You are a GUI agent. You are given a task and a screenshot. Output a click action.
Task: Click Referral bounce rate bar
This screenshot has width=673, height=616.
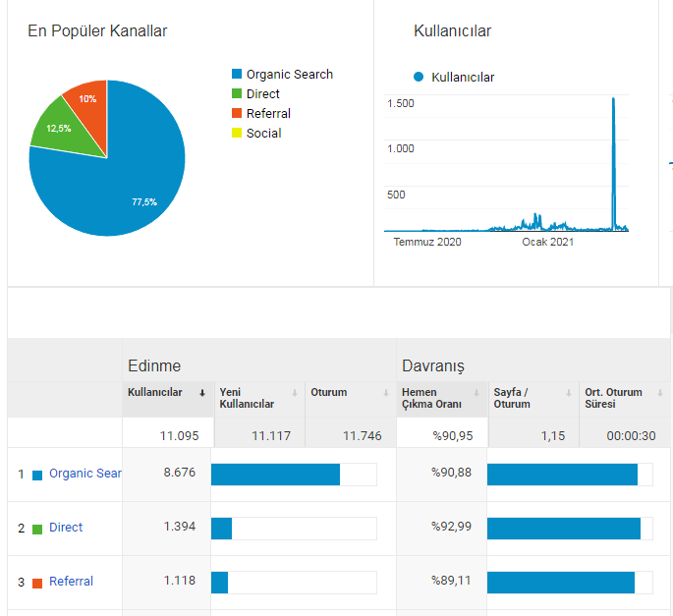(561, 583)
